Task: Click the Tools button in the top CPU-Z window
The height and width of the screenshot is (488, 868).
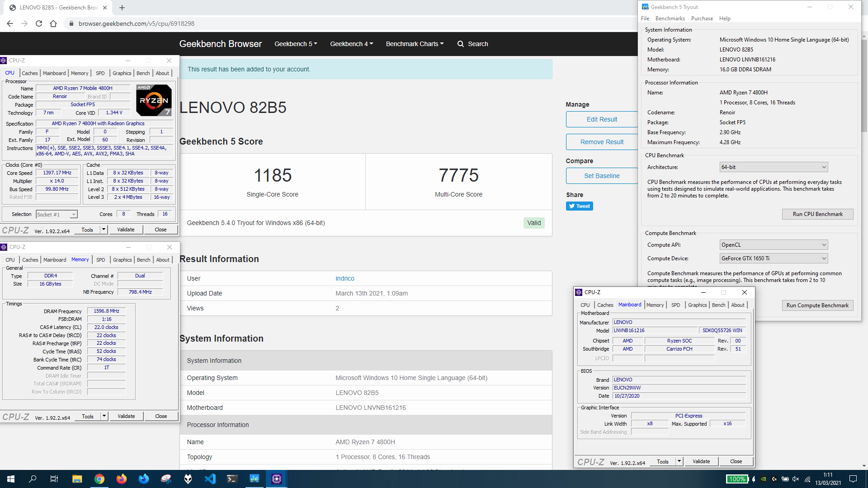Action: coord(87,230)
